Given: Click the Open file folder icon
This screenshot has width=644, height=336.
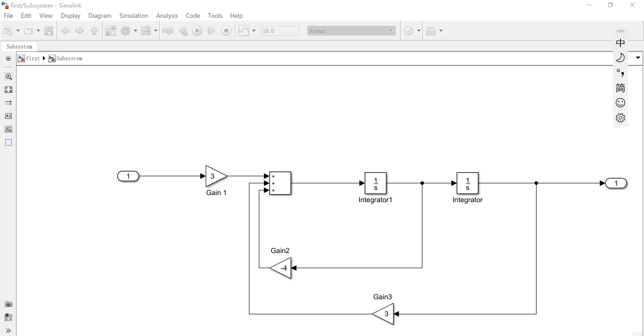Looking at the screenshot, I should click(x=29, y=31).
